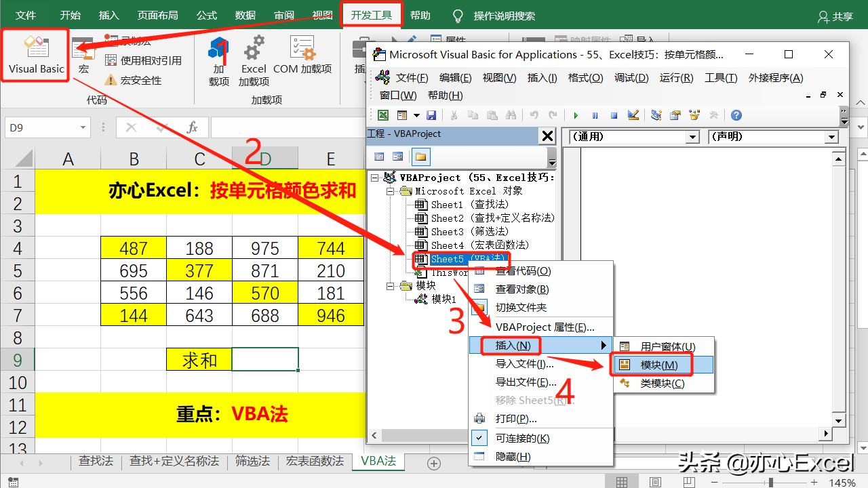Insert 模块(M) from submenu
The width and height of the screenshot is (868, 488).
click(665, 365)
